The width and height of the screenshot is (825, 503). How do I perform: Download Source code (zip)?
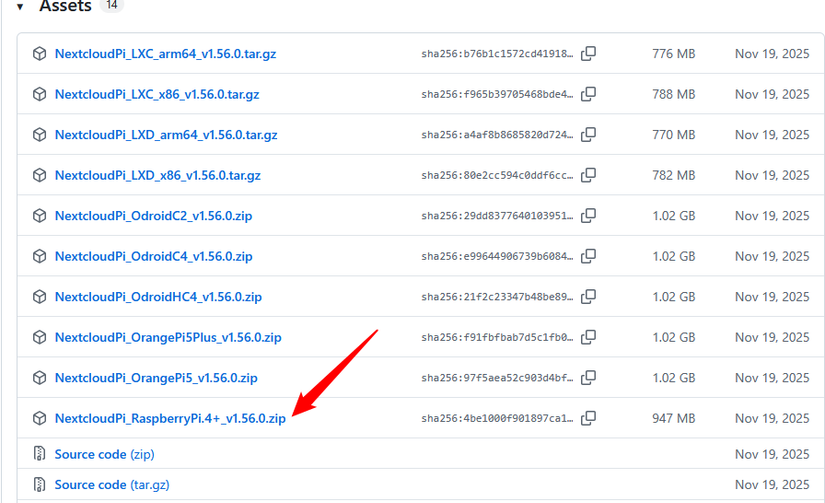pos(104,454)
